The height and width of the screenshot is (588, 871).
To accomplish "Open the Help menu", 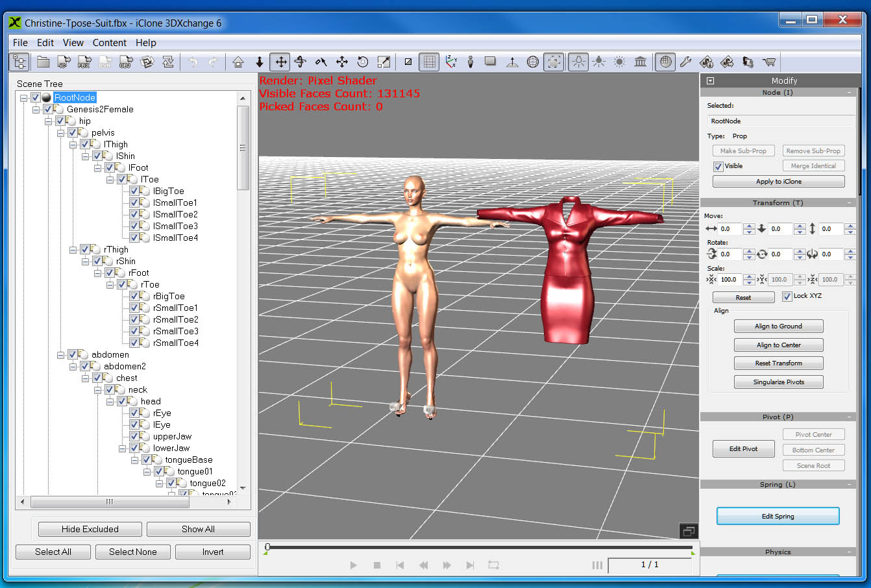I will pyautogui.click(x=146, y=43).
